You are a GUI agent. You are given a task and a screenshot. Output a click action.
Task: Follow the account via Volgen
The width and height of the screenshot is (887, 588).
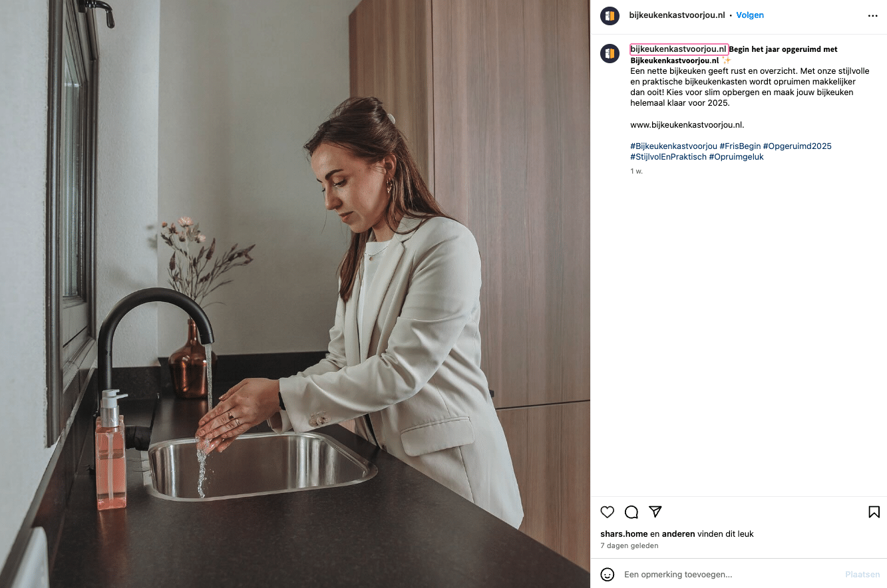tap(750, 15)
